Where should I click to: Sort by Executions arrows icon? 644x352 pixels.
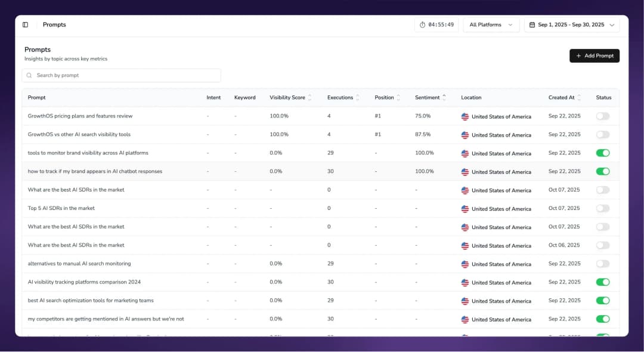click(x=358, y=98)
